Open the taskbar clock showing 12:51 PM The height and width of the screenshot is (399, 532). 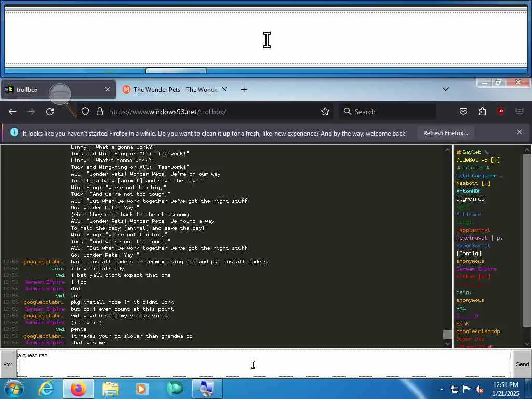click(506, 389)
